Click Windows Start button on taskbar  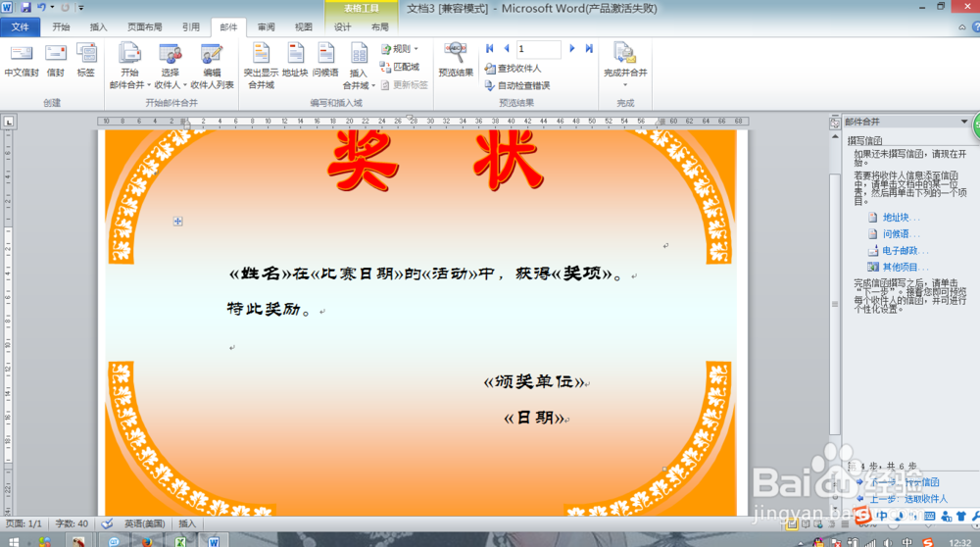tap(13, 541)
